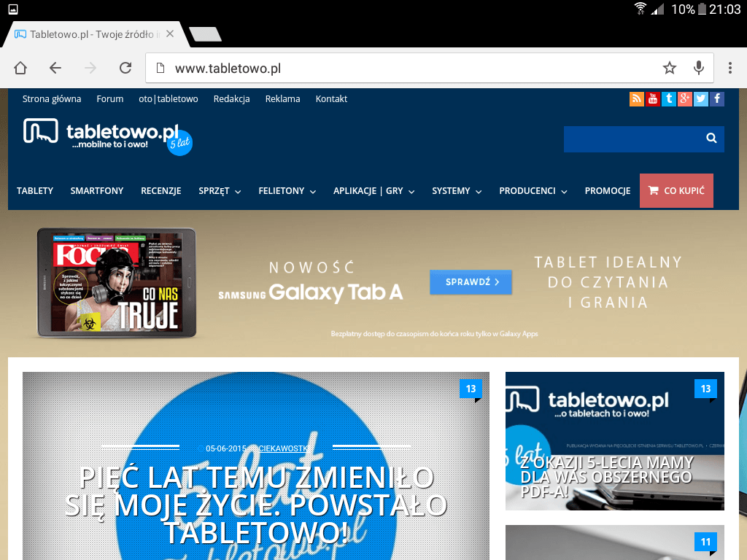Screen dimensions: 747x560
Task: Expand the PRODUCENCI dropdown menu
Action: pyautogui.click(x=533, y=191)
